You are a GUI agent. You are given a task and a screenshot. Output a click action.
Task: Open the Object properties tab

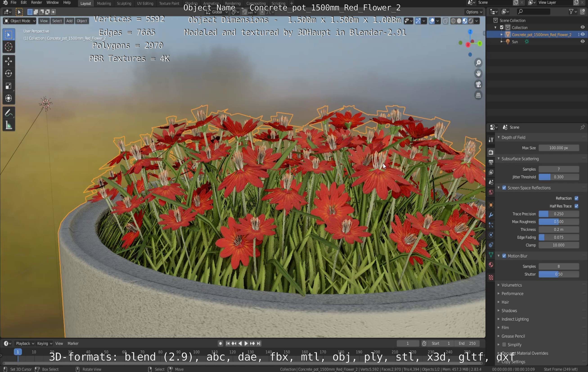(x=491, y=205)
